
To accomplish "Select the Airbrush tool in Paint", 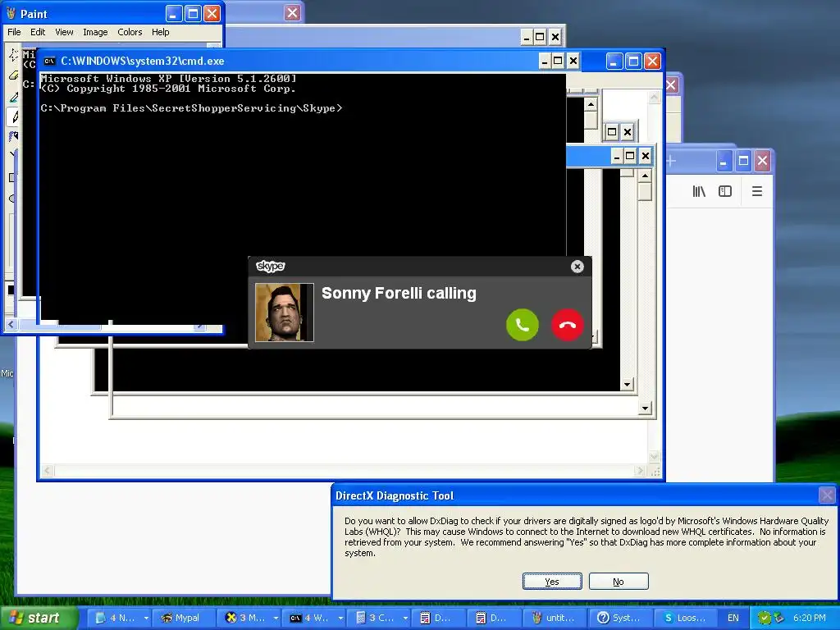I will 13,136.
